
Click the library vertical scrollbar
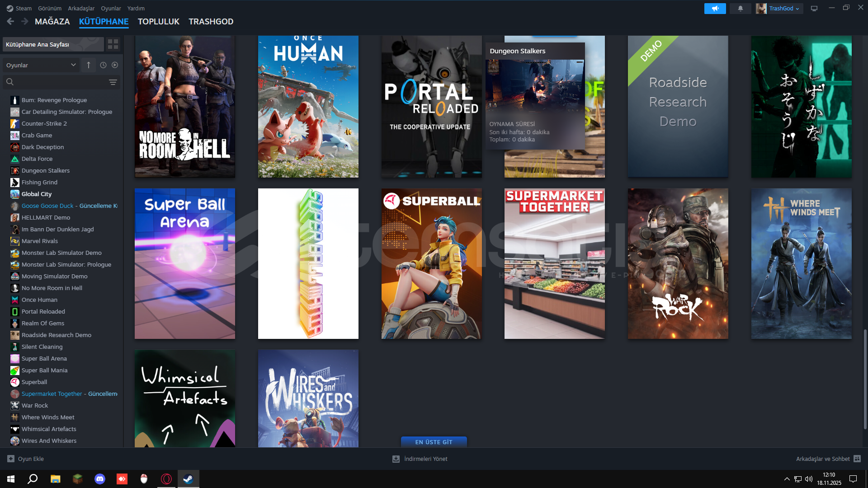point(865,380)
